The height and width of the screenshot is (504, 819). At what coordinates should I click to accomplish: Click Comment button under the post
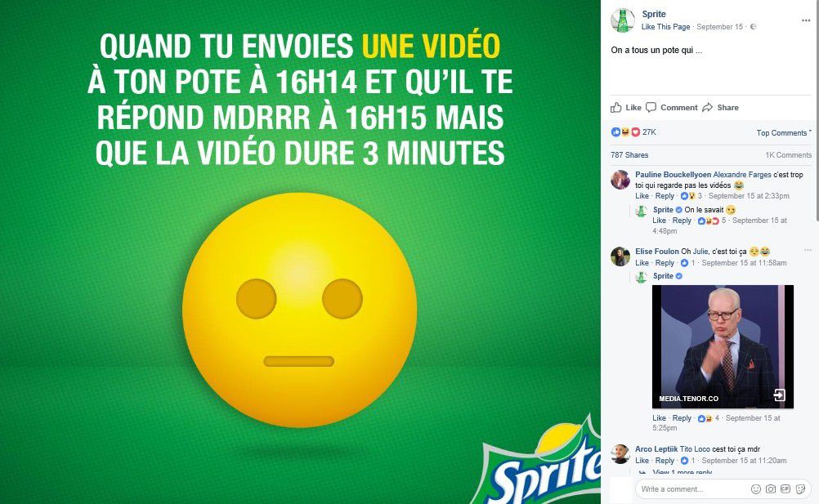pyautogui.click(x=672, y=108)
